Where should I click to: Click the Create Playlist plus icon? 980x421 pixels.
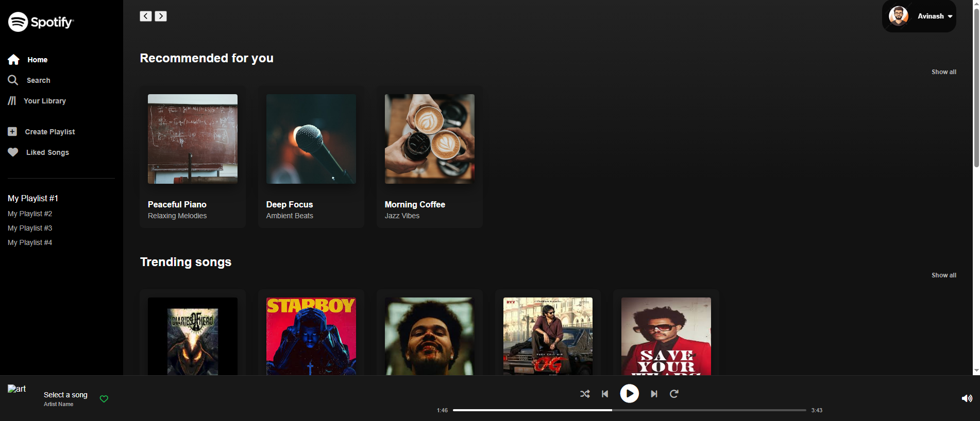(x=12, y=132)
